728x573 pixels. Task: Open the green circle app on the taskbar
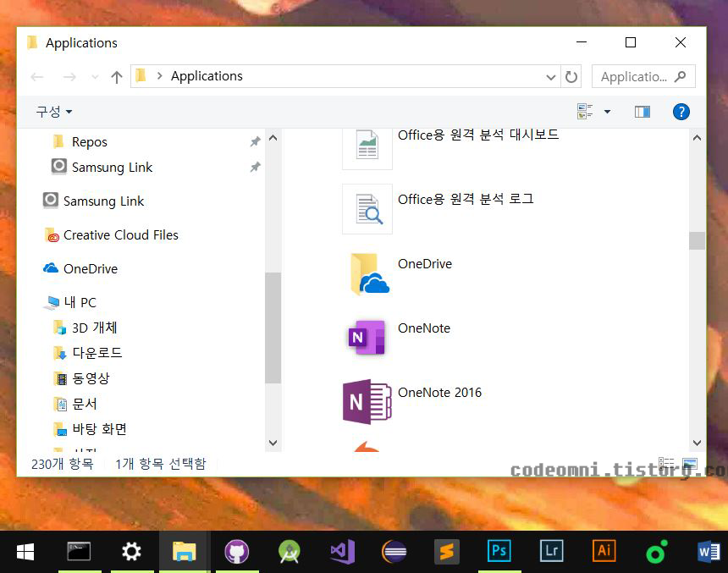(x=657, y=552)
